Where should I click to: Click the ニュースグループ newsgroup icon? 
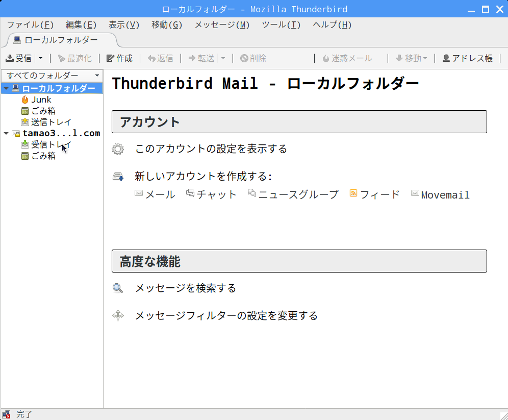click(252, 193)
